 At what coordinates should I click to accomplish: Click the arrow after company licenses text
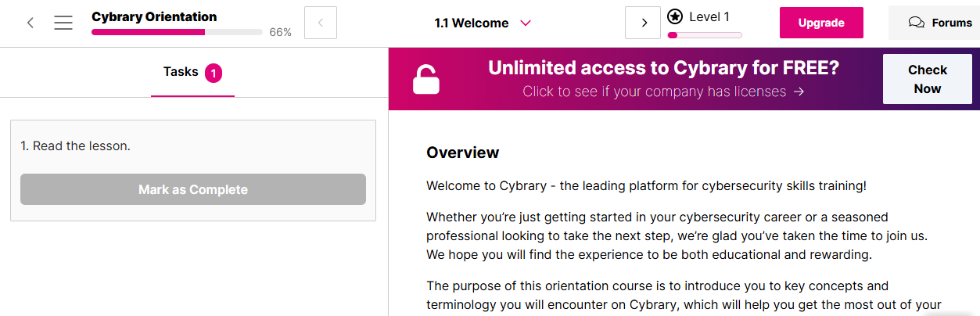(x=799, y=92)
